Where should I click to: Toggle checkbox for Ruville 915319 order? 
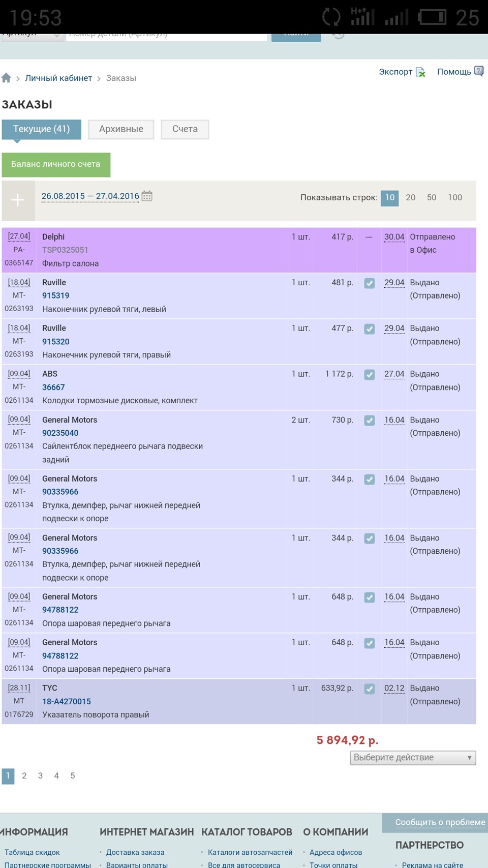tap(370, 283)
